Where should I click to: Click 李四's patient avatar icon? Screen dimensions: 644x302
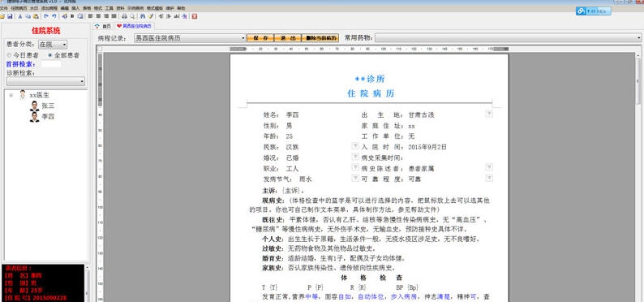point(35,117)
